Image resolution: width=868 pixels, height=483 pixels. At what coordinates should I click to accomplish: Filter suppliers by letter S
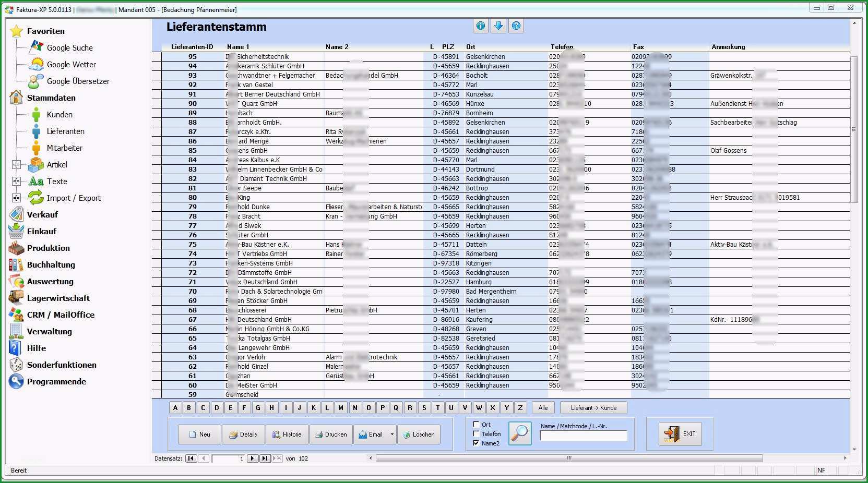(424, 408)
